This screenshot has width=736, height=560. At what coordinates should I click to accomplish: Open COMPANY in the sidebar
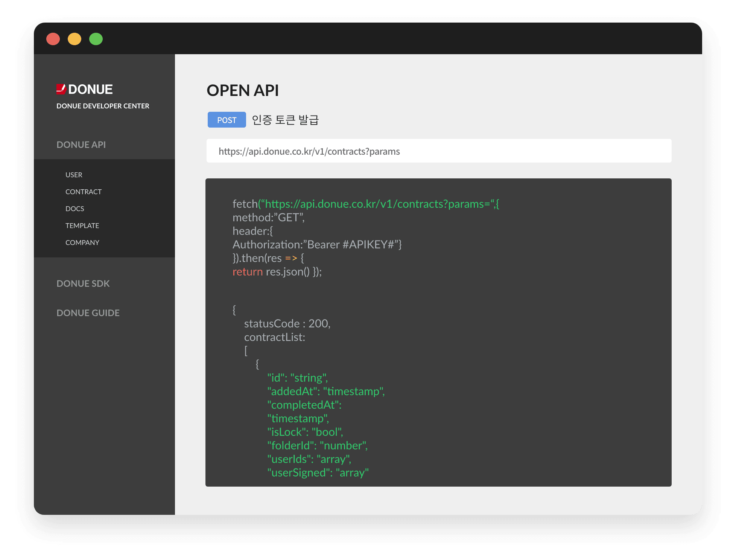click(x=82, y=243)
